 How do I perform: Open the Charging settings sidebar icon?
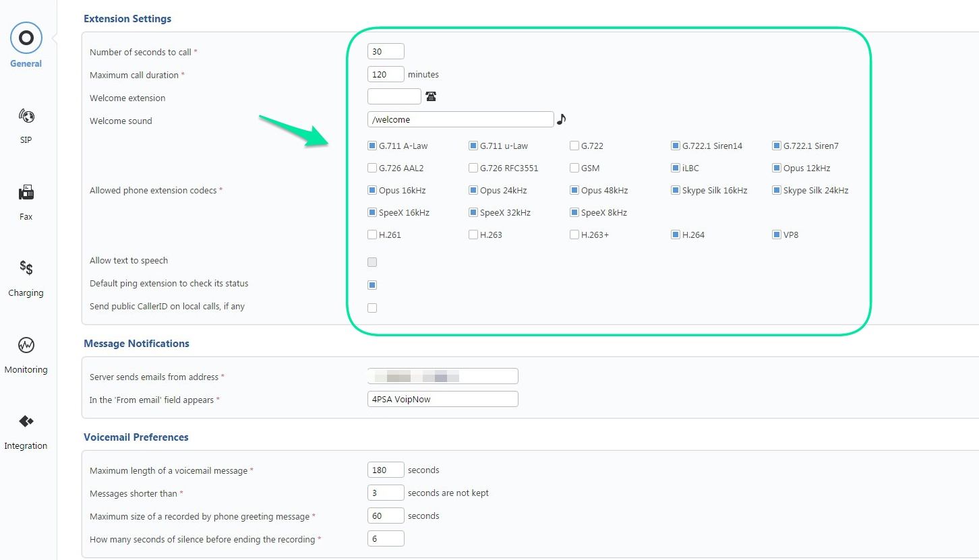26,269
